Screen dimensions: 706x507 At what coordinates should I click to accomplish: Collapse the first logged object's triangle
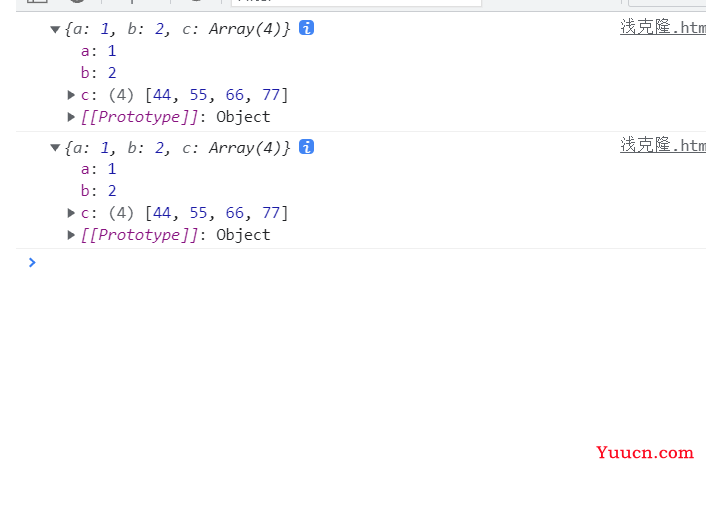55,30
